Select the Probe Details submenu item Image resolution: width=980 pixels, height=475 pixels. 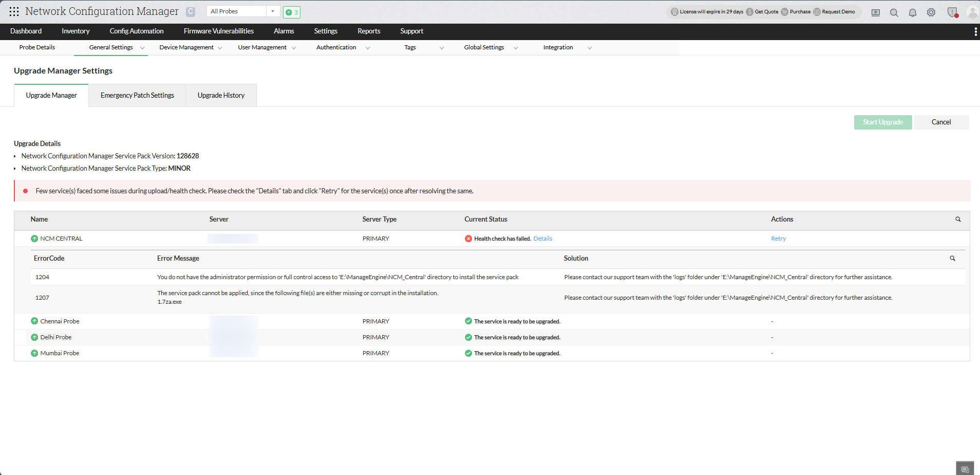pos(37,47)
